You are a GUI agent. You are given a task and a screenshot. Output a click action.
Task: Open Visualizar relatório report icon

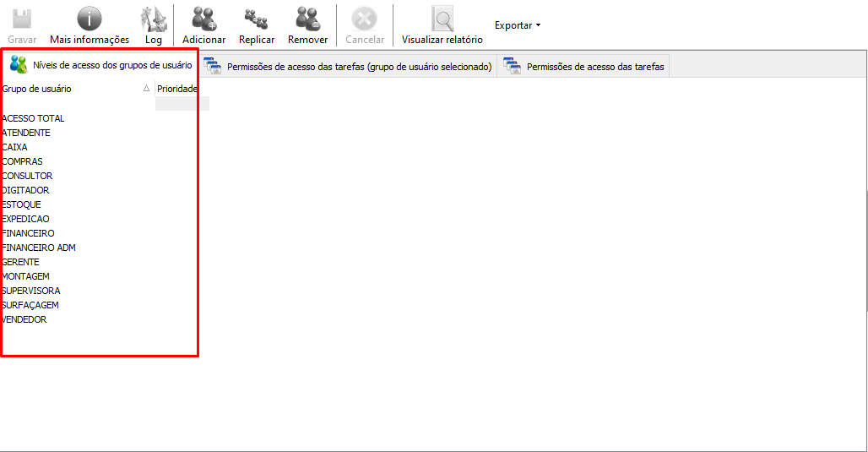(x=442, y=19)
